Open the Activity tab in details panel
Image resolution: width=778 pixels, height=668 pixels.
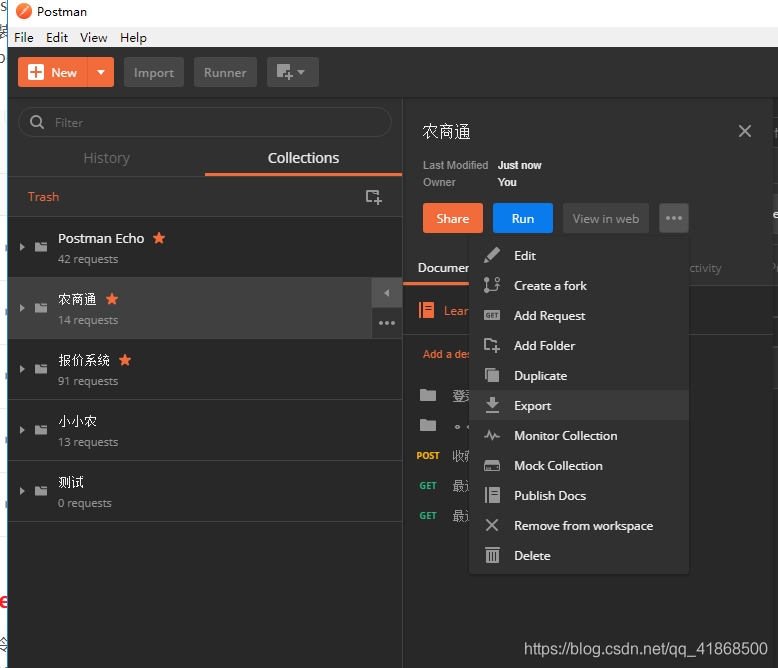pyautogui.click(x=705, y=268)
